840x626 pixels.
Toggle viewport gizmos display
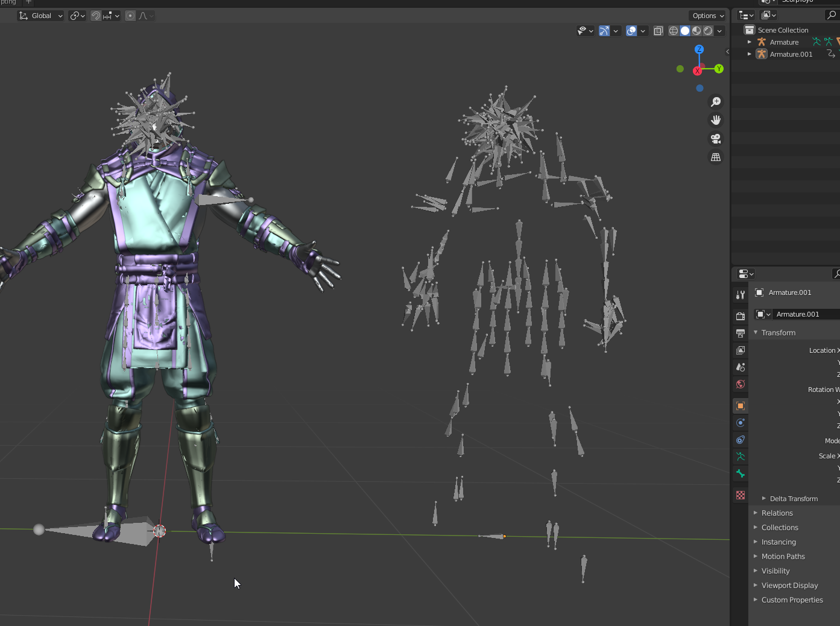(x=604, y=31)
